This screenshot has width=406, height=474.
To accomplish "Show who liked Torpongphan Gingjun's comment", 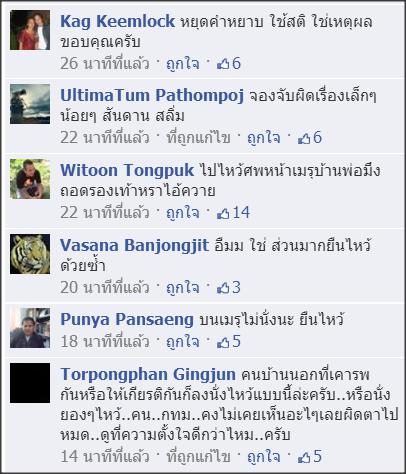I will (x=310, y=456).
